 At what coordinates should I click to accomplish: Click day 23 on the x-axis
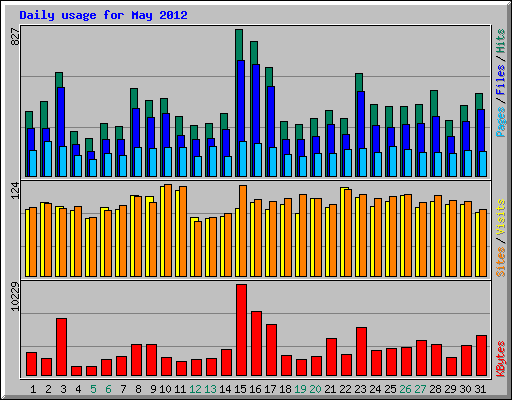[360, 389]
